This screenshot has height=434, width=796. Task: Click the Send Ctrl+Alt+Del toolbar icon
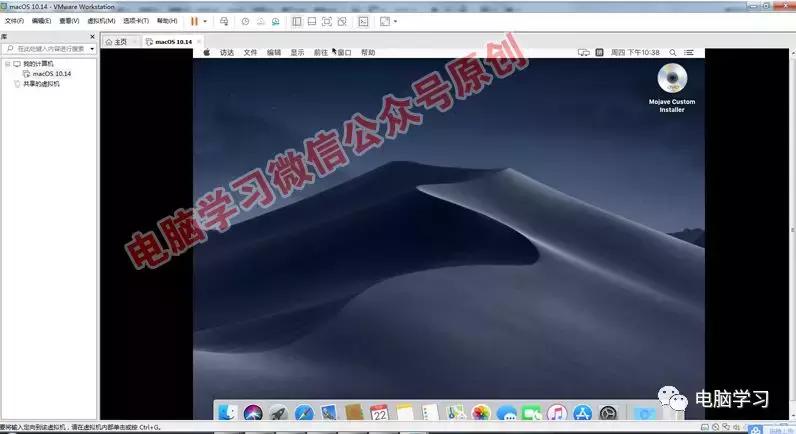(224, 21)
